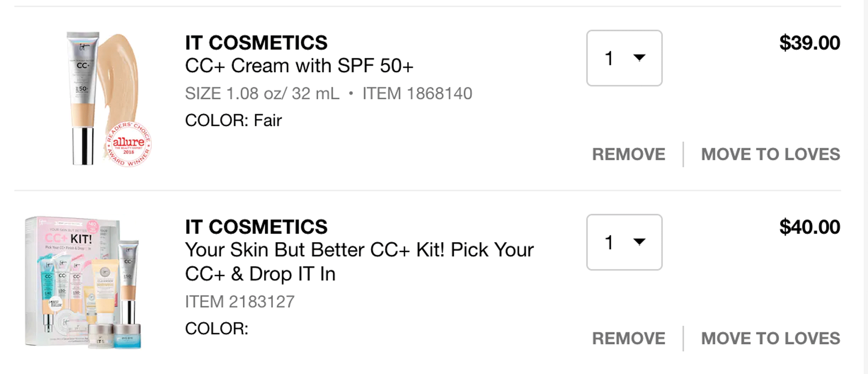The width and height of the screenshot is (868, 374).
Task: Click the COLOR: Fair label
Action: coord(233,120)
